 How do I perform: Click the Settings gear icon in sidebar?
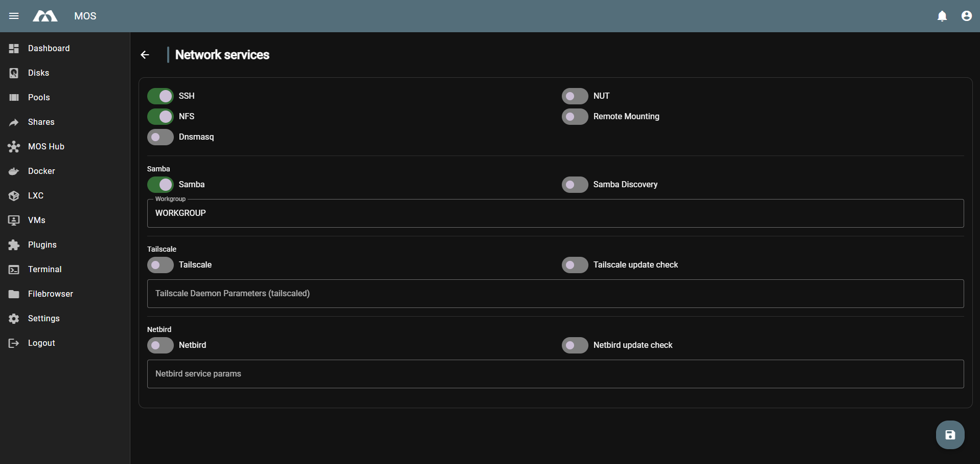(14, 319)
